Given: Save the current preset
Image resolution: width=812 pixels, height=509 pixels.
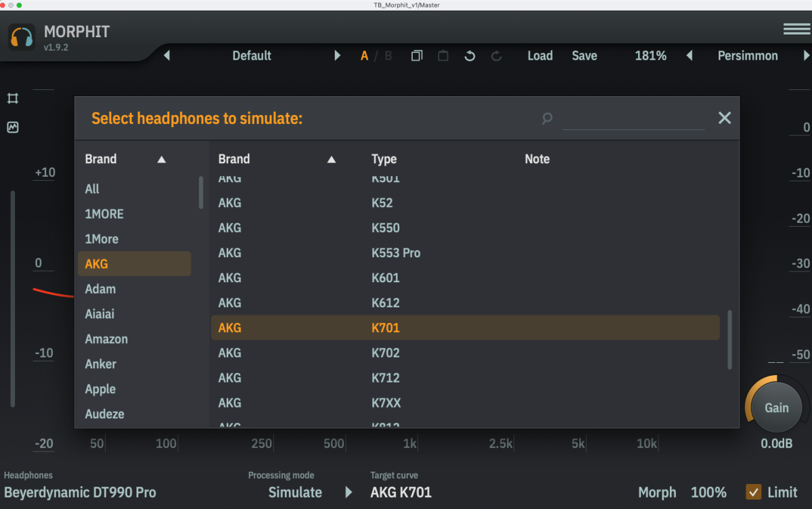Looking at the screenshot, I should (585, 56).
